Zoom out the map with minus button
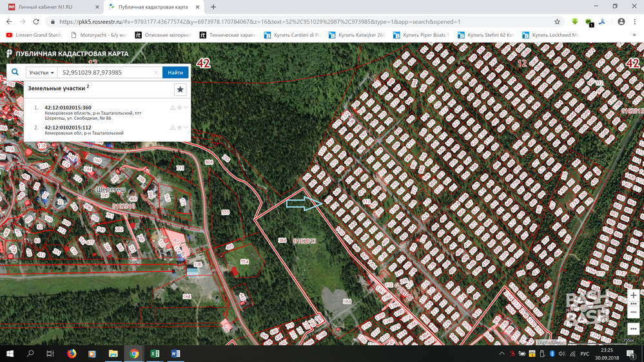Image resolution: width=644 pixels, height=362 pixels. [633, 312]
